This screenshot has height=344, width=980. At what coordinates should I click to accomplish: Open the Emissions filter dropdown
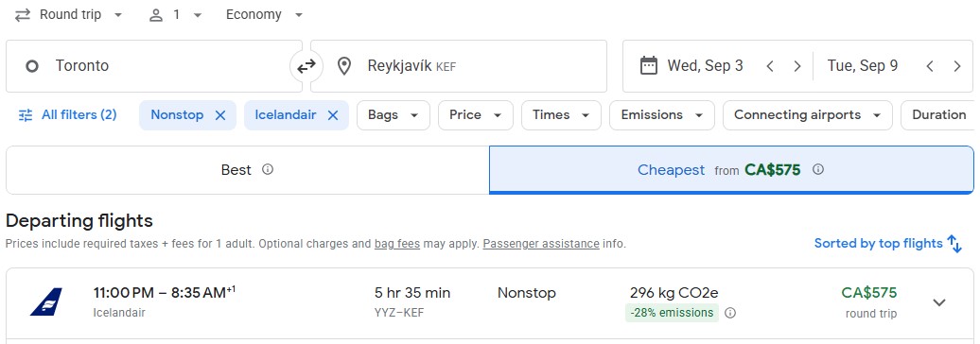(x=662, y=115)
